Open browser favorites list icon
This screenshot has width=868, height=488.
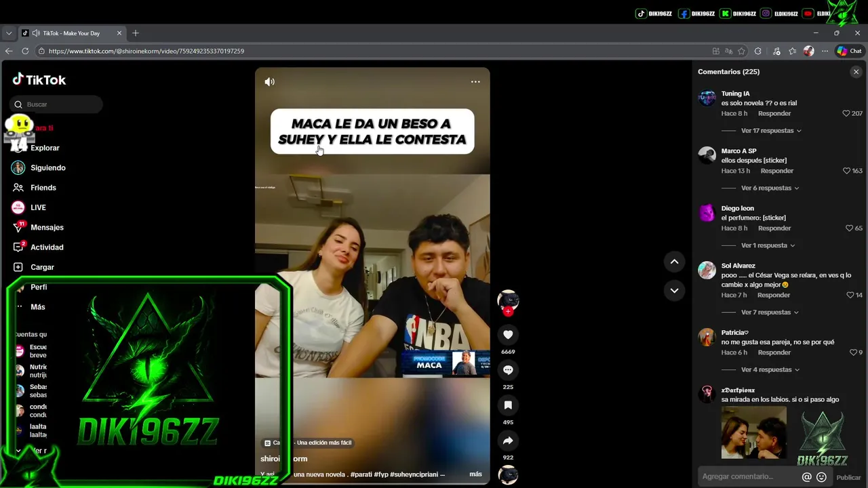click(x=793, y=51)
